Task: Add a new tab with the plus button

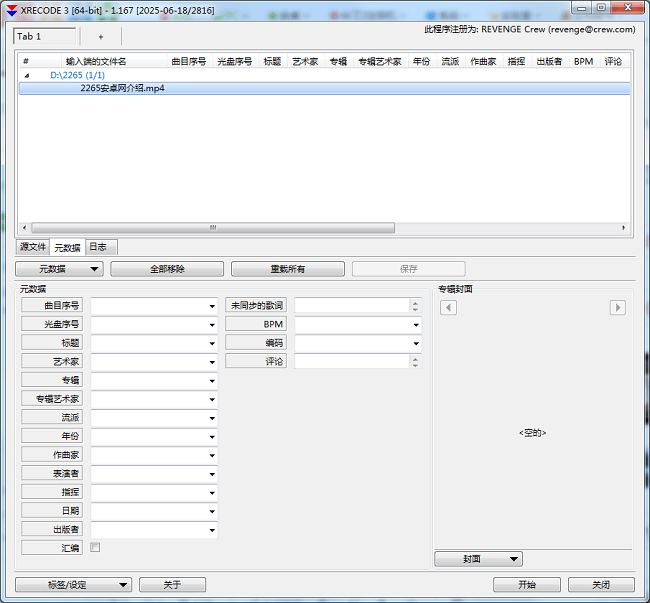Action: pyautogui.click(x=100, y=36)
